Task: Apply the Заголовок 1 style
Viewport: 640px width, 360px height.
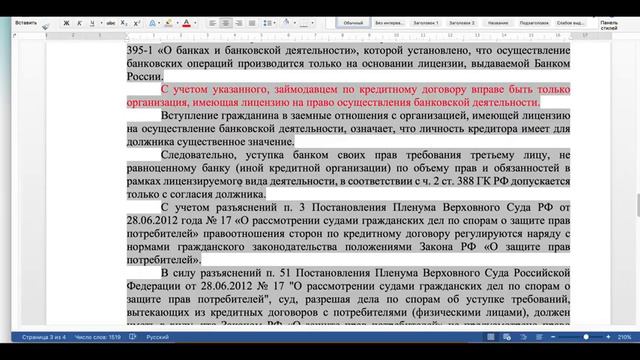Action: [x=426, y=23]
